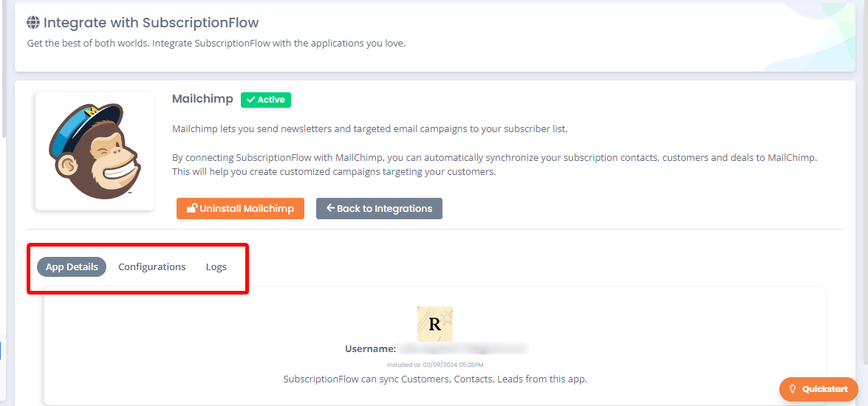Click the green Active status badge
The width and height of the screenshot is (868, 406).
tap(266, 100)
